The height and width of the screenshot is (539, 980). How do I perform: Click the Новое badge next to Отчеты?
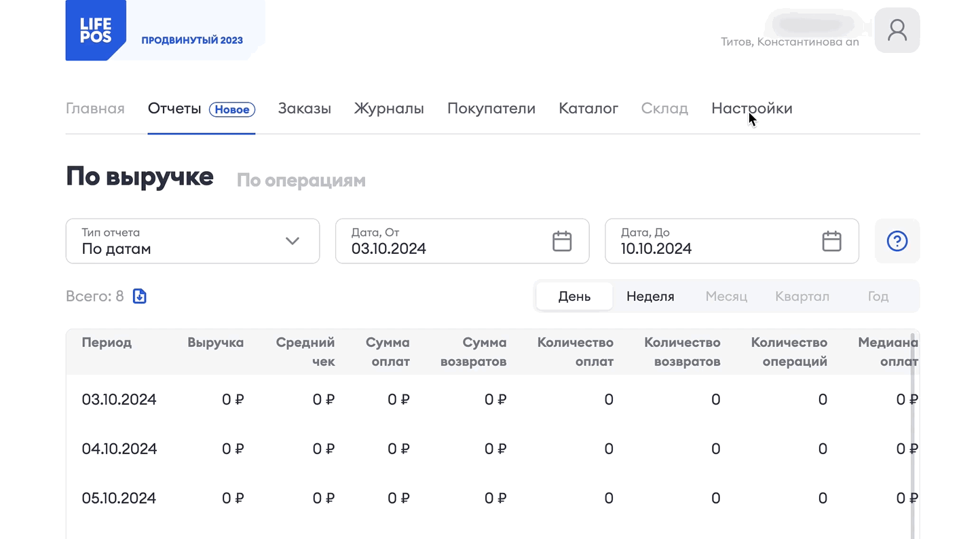[x=232, y=109]
